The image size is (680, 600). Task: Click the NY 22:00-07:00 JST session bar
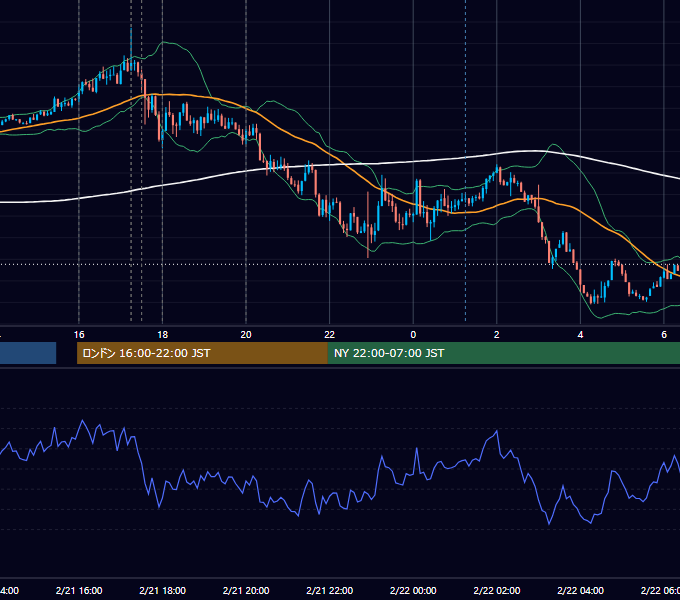(504, 353)
